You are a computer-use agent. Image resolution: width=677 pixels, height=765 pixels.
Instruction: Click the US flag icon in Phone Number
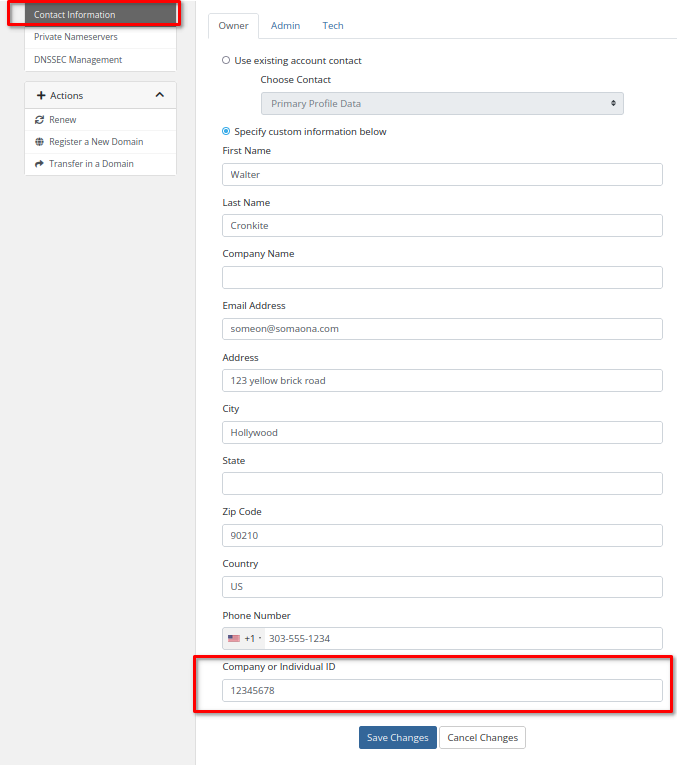point(234,639)
